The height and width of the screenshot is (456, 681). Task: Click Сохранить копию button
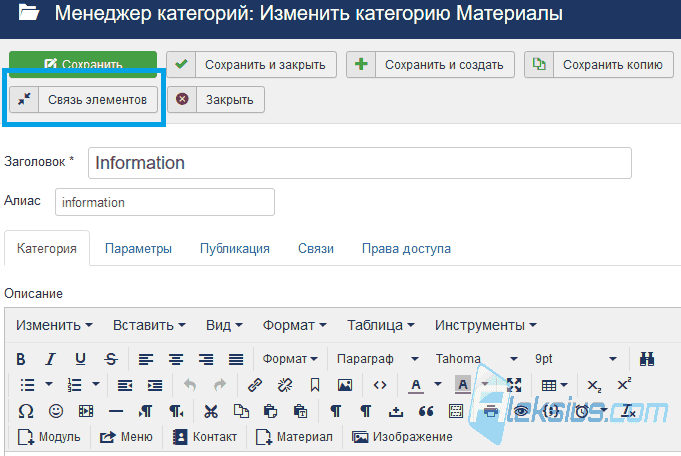pos(599,65)
